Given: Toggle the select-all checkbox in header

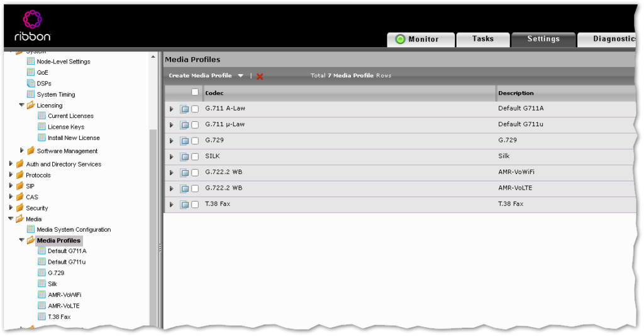Looking at the screenshot, I should point(195,92).
